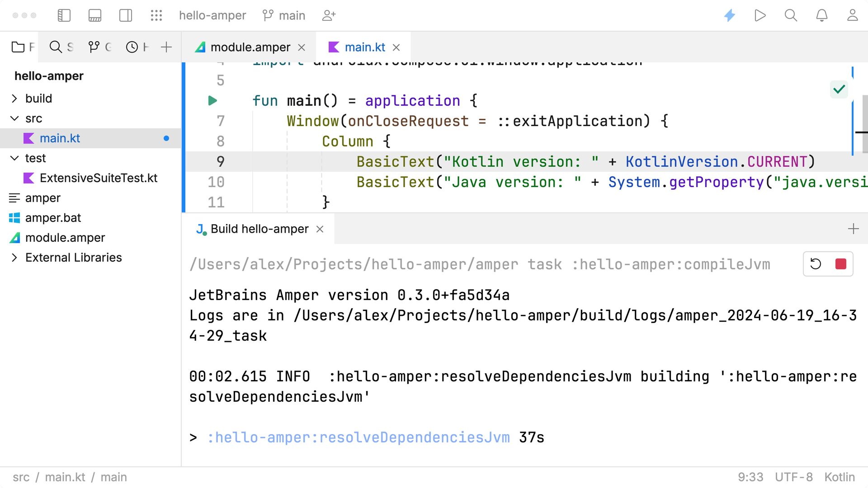Image resolution: width=868 pixels, height=488 pixels.
Task: Run the project with the play button
Action: [760, 15]
